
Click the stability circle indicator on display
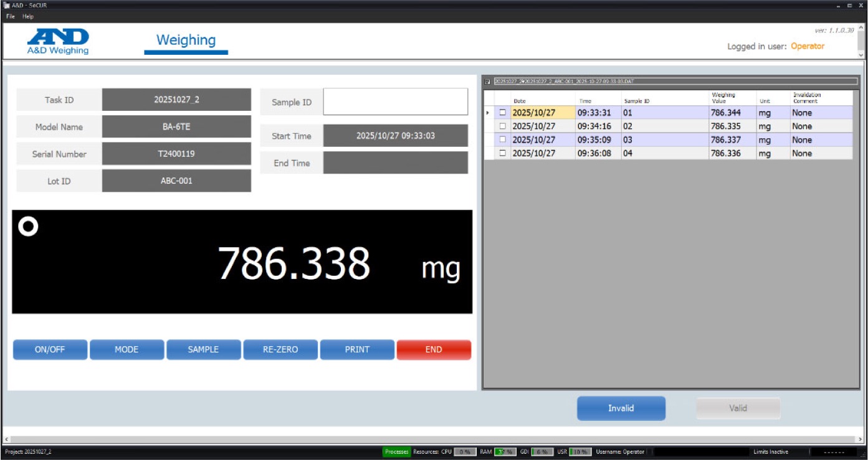(x=28, y=227)
